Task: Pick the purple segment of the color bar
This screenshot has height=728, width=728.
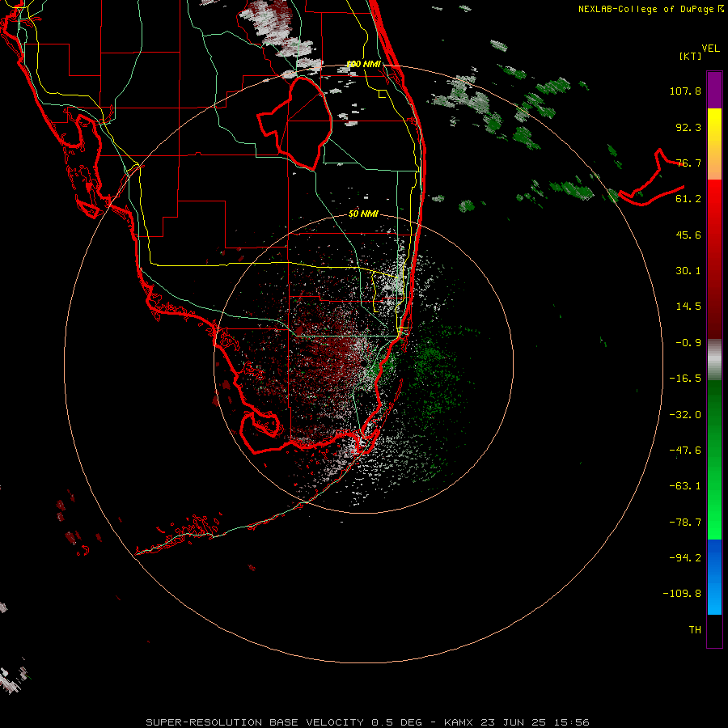Action: tap(714, 90)
